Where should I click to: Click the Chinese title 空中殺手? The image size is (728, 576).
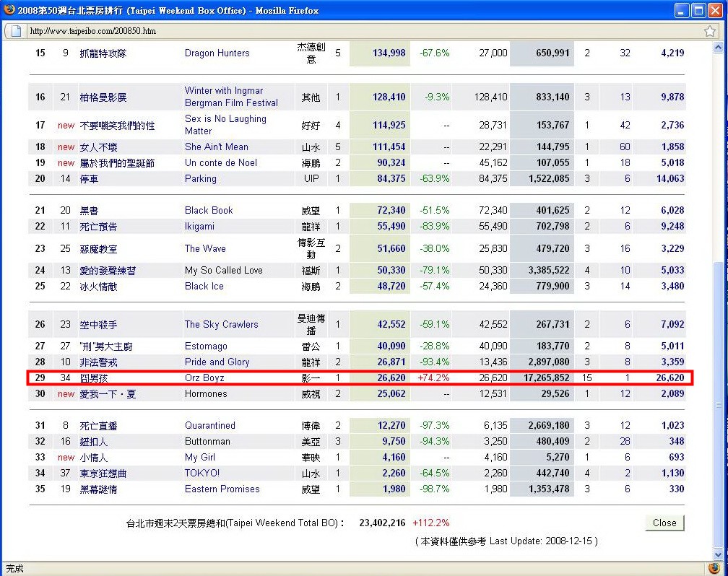pyautogui.click(x=98, y=324)
